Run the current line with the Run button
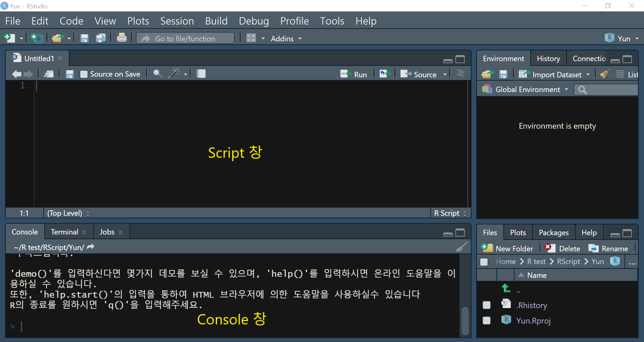 pos(354,74)
